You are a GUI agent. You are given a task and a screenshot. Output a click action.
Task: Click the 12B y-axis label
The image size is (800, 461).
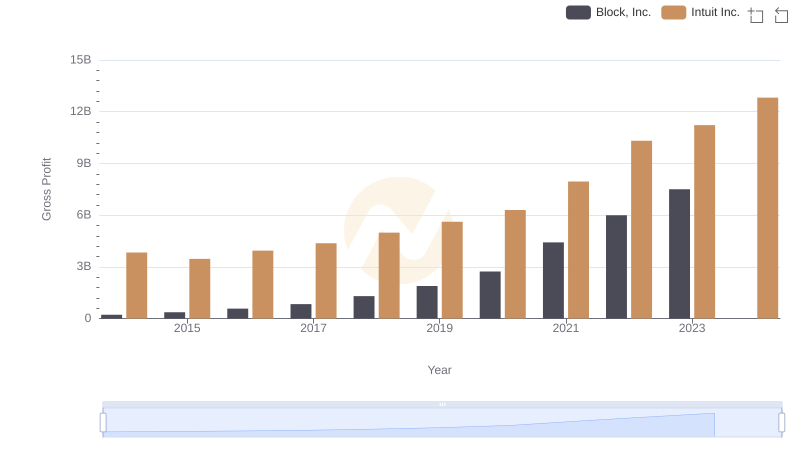pyautogui.click(x=81, y=111)
